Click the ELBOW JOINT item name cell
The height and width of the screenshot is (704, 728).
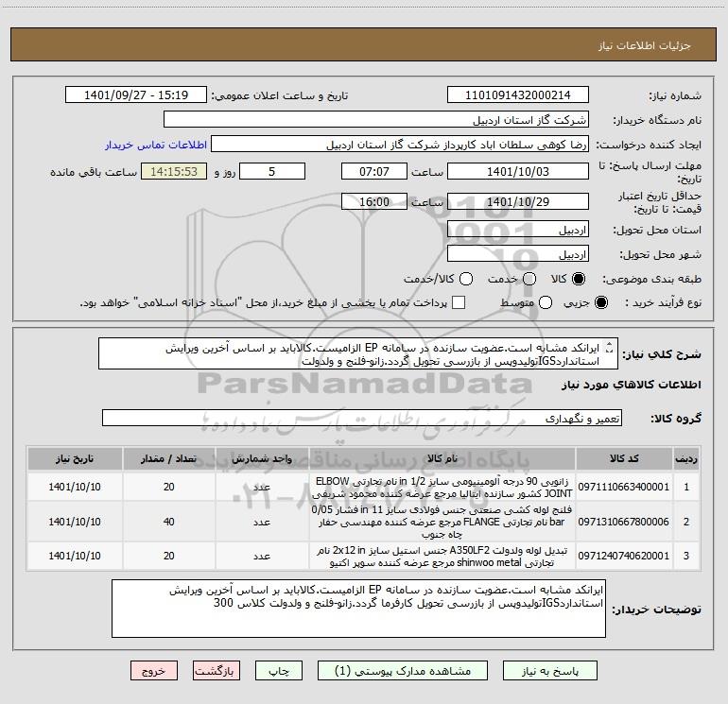tap(442, 487)
